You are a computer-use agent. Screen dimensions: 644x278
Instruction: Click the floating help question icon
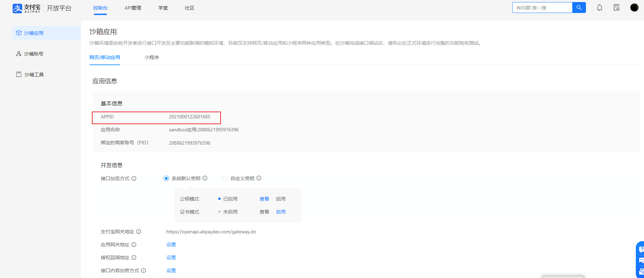coord(641,249)
